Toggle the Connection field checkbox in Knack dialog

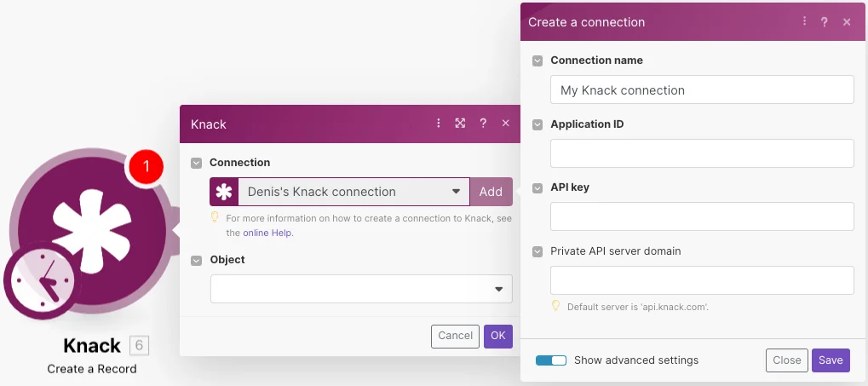click(x=197, y=163)
